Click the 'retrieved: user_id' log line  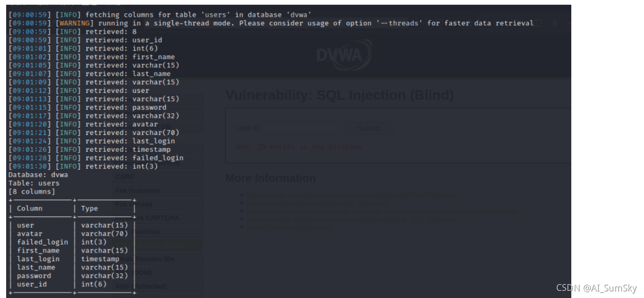tap(85, 40)
